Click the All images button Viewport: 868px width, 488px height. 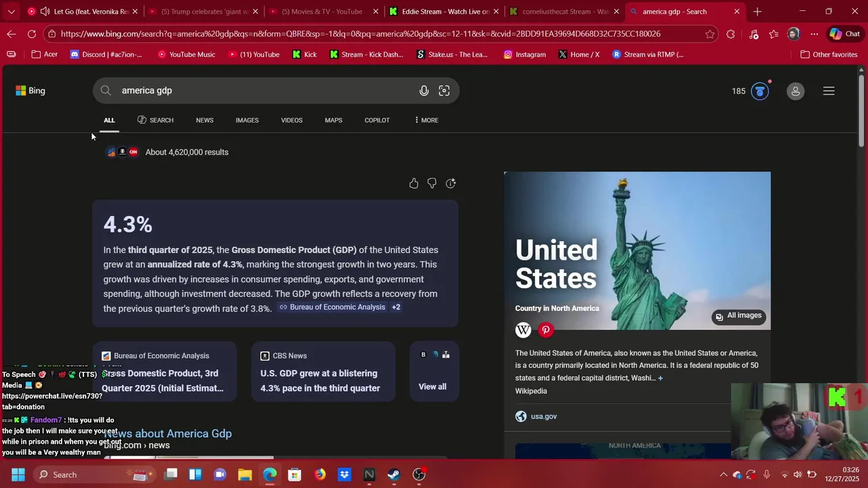pyautogui.click(x=738, y=316)
